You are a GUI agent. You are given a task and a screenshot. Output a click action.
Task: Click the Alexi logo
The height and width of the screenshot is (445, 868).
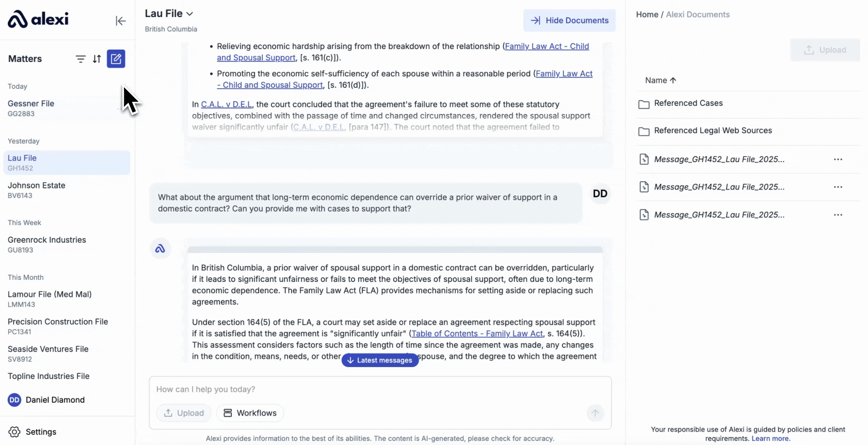click(38, 19)
